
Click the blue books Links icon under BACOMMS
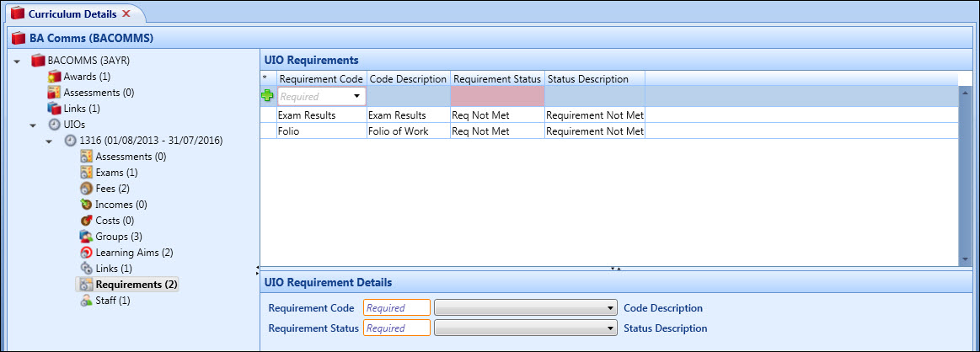point(55,109)
